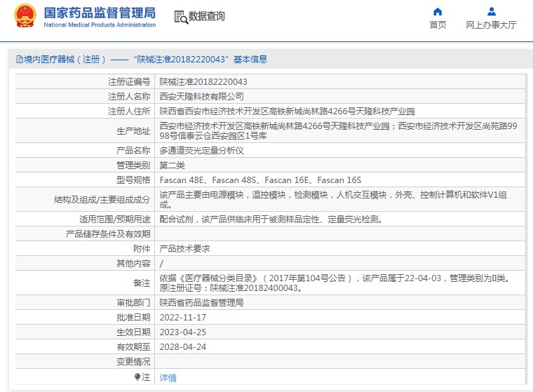Open the 数据查询 heading text
This screenshot has height=392, width=533.
pos(208,16)
